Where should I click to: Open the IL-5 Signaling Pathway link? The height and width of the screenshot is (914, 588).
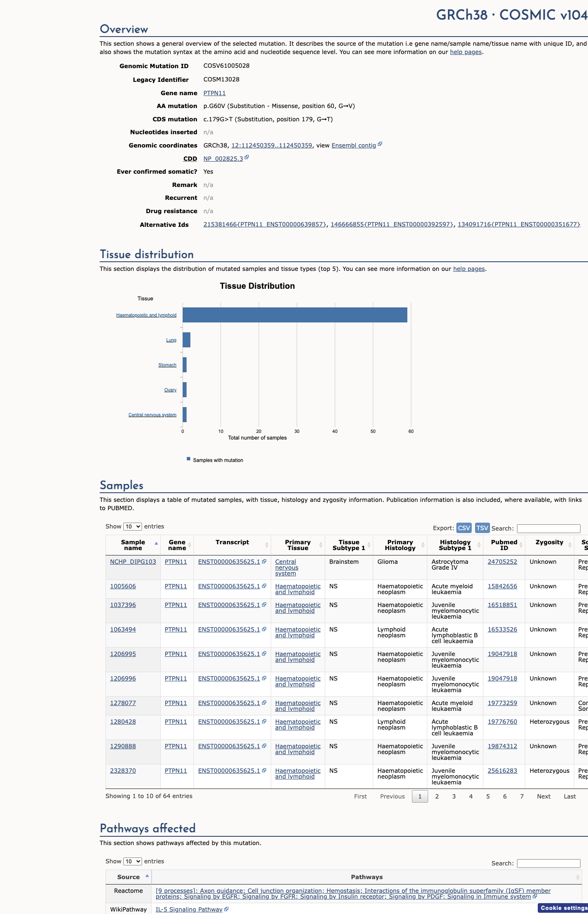(x=189, y=909)
